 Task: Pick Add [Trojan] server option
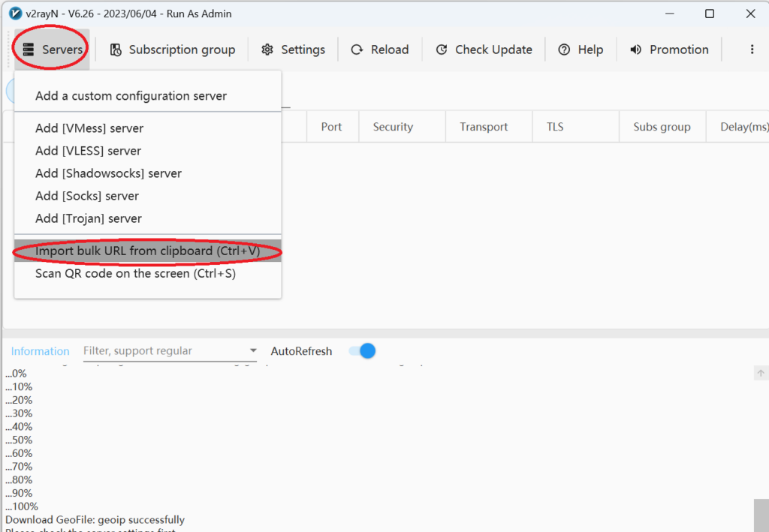88,218
